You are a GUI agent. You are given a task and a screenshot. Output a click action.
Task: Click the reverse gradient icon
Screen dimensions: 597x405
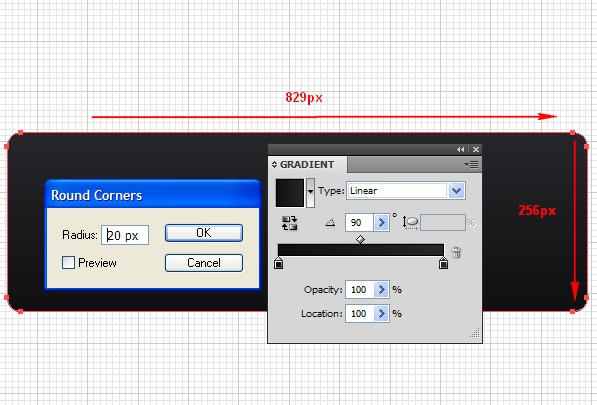coord(289,223)
